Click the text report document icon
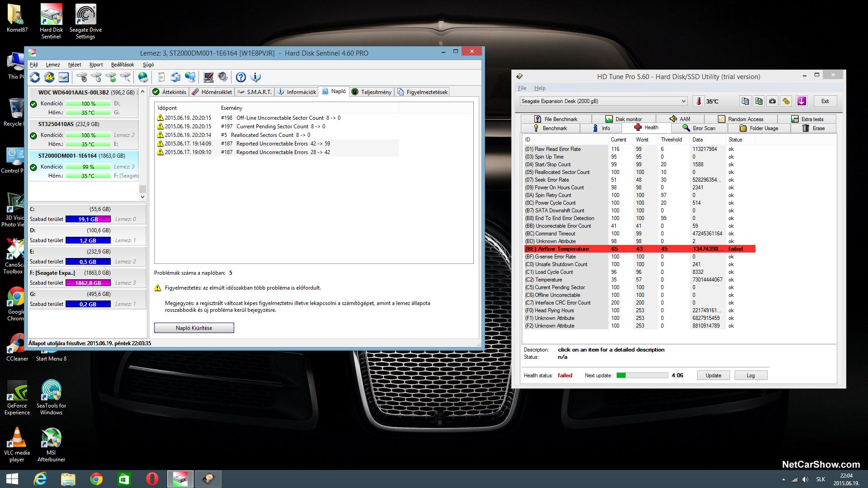The height and width of the screenshot is (488, 868). click(x=161, y=77)
